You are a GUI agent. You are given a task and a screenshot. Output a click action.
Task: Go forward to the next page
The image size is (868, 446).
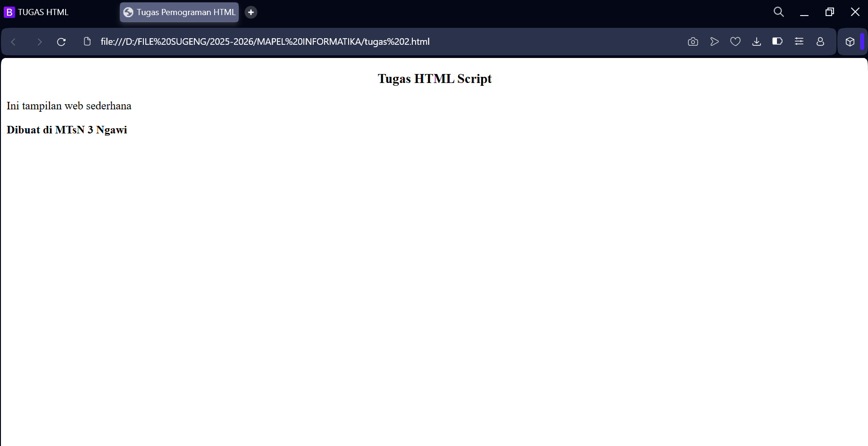[x=39, y=42]
